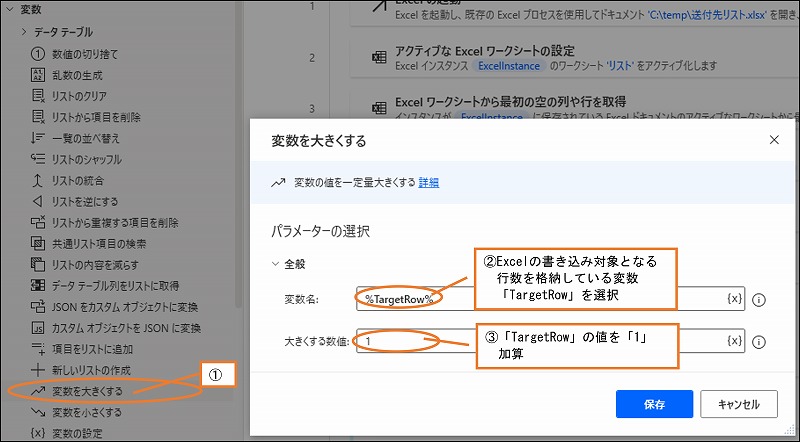
Task: Click the リストを逆にする icon
Action: click(38, 201)
